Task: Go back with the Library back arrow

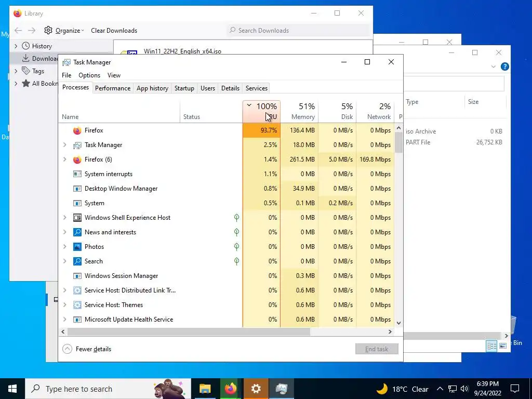Action: pos(18,31)
